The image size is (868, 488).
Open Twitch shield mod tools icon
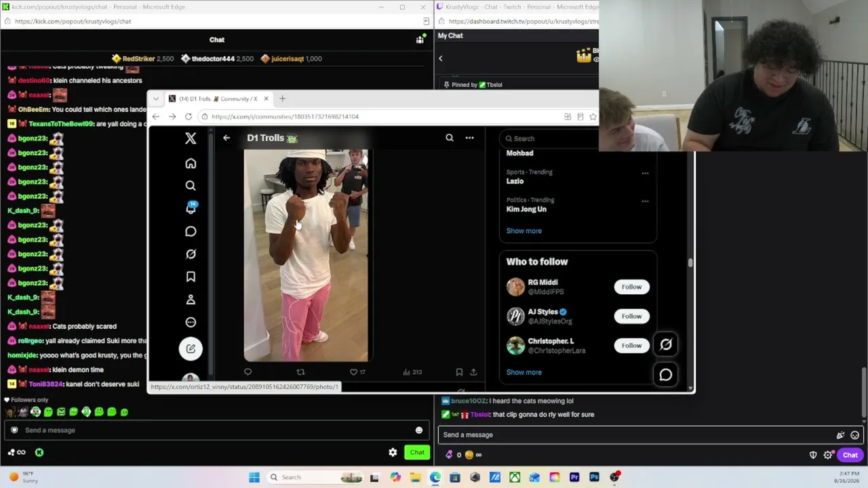coord(813,455)
